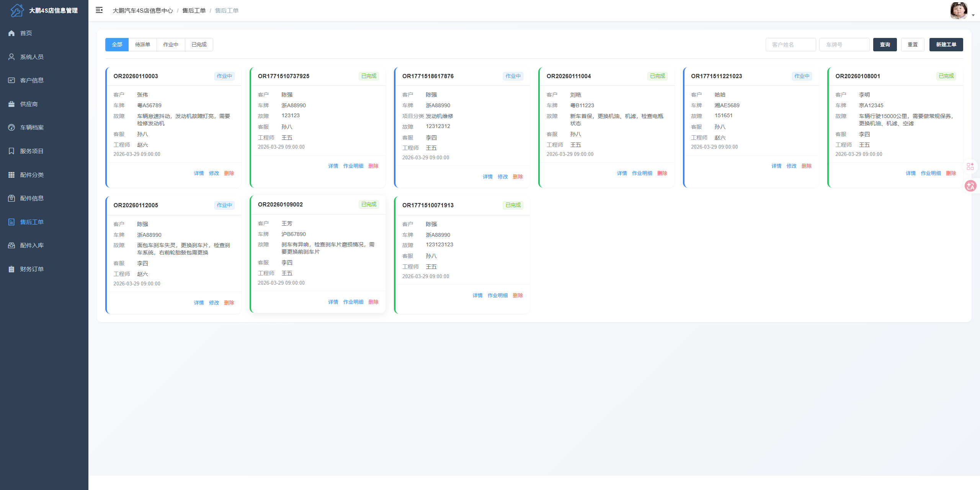Click license plate 沪B67890
The width and height of the screenshot is (980, 490).
(x=294, y=234)
